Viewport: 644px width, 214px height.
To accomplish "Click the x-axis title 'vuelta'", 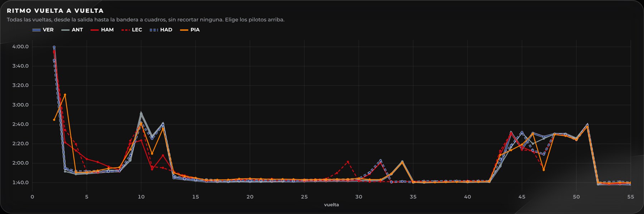I will point(331,205).
